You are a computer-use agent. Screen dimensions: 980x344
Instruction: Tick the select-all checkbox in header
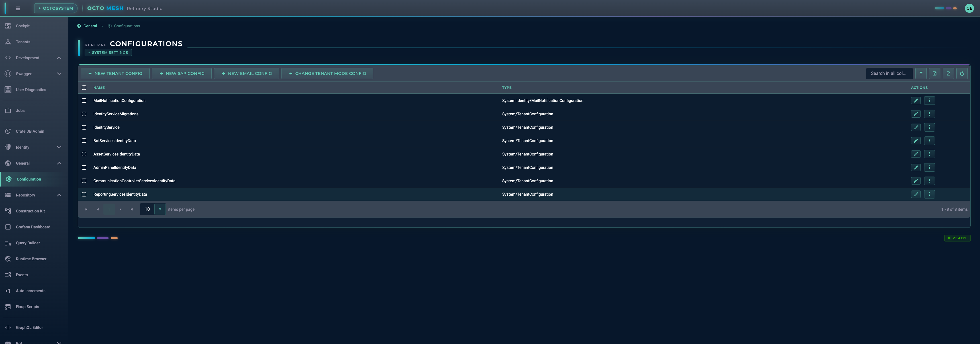pyautogui.click(x=84, y=88)
